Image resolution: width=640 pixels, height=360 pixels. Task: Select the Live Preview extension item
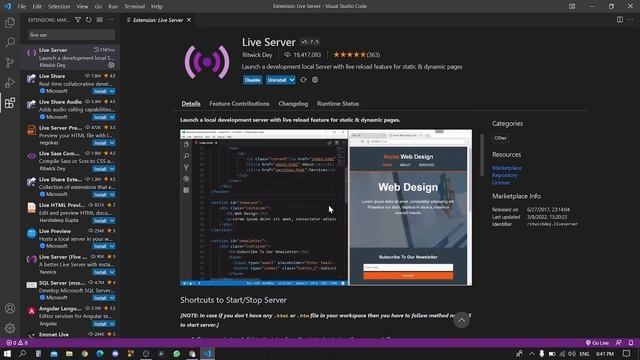tap(70, 238)
